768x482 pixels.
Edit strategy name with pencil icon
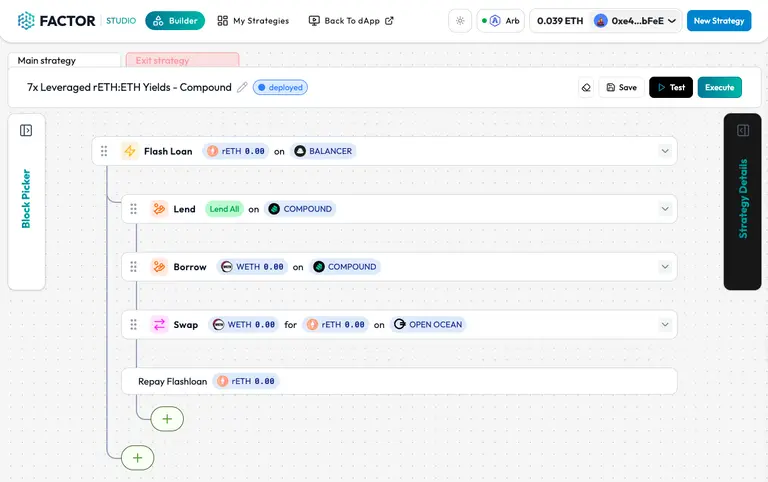pyautogui.click(x=242, y=87)
